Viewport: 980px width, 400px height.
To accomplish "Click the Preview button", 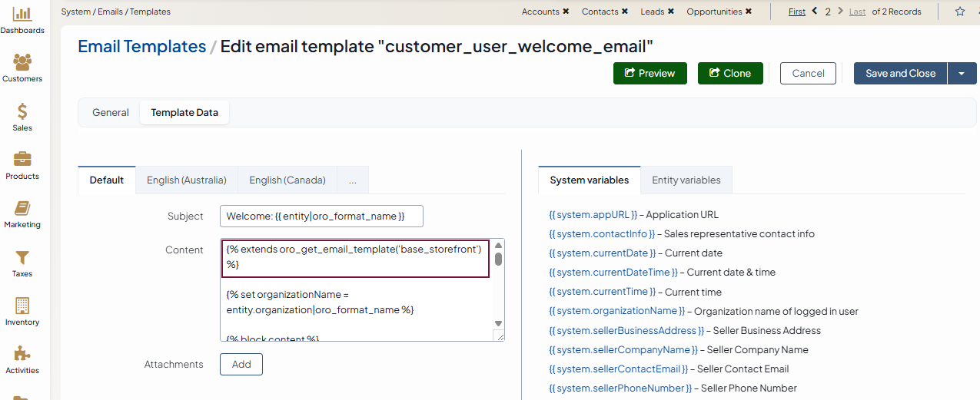I will pyautogui.click(x=649, y=74).
